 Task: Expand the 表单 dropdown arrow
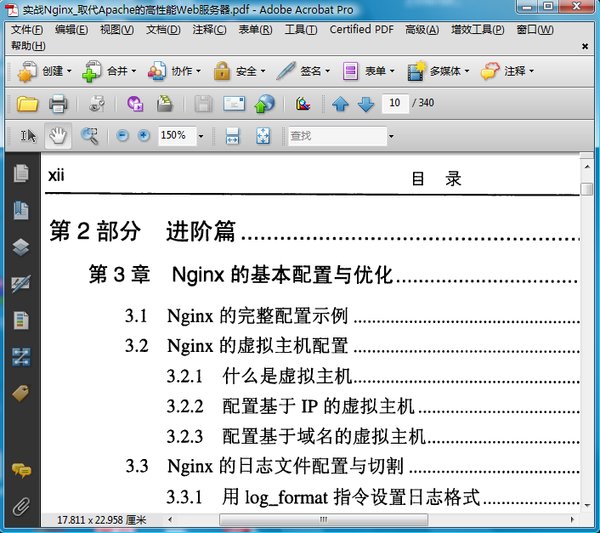[x=392, y=71]
